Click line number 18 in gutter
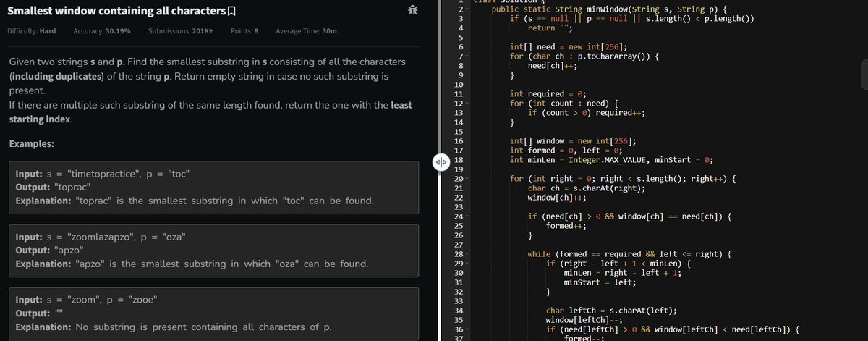868x341 pixels. tap(457, 160)
